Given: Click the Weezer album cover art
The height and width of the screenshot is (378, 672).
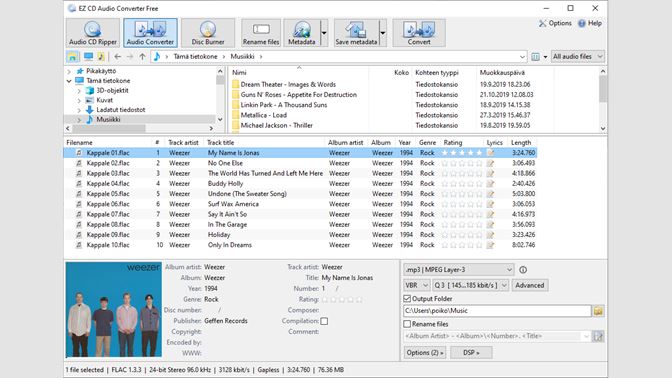Looking at the screenshot, I should (114, 309).
